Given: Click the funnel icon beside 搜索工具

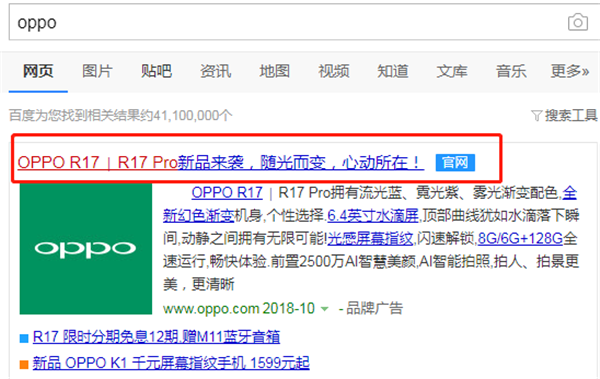Looking at the screenshot, I should 537,116.
